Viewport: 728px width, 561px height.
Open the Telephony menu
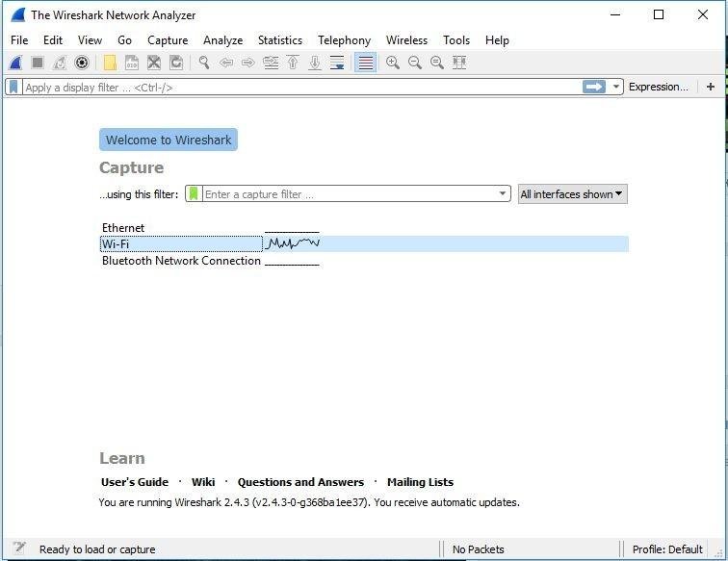click(x=344, y=40)
